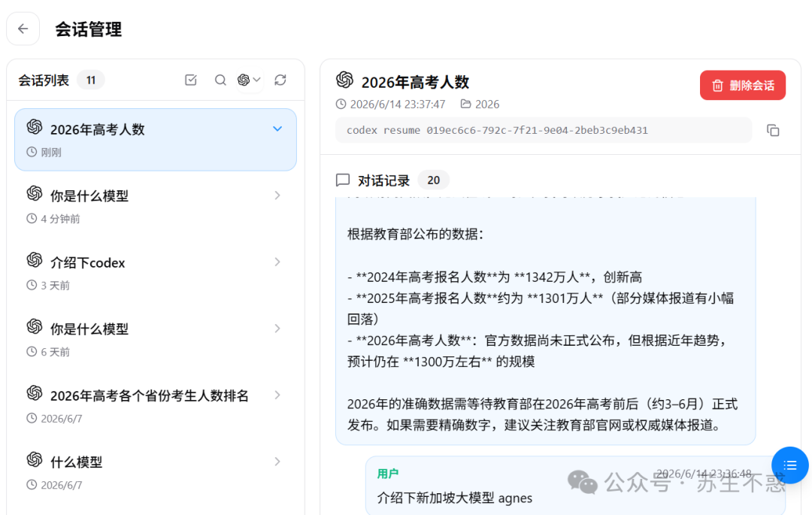The image size is (812, 515).
Task: Select the 什么模型 session title
Action: pyautogui.click(x=76, y=462)
